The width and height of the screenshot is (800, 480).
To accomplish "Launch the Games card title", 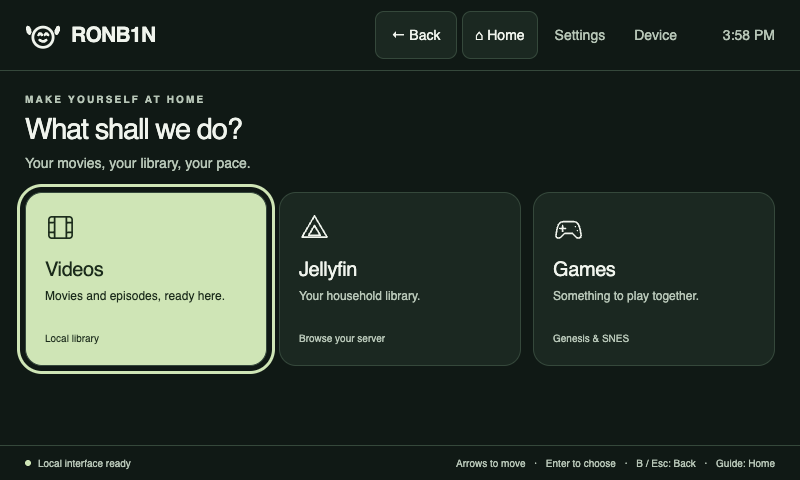I will click(584, 269).
